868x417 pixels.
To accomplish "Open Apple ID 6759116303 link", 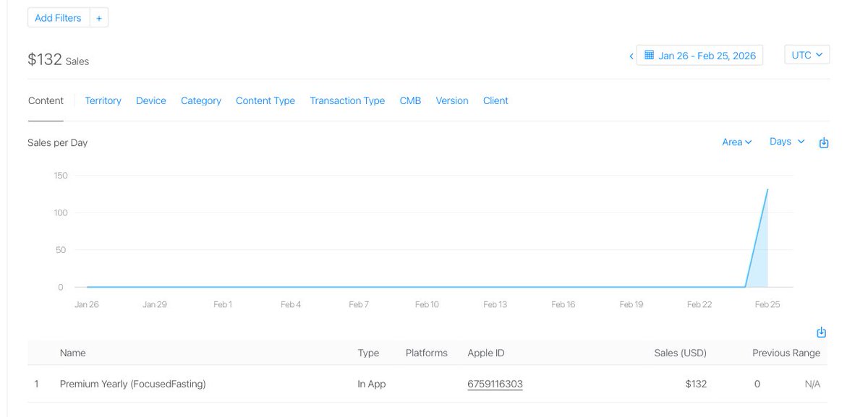I will pyautogui.click(x=495, y=384).
